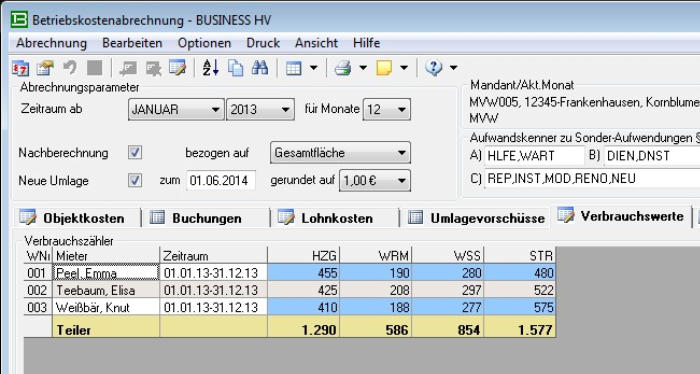Select tenant cell 'Peel, Emma'

pos(106,273)
